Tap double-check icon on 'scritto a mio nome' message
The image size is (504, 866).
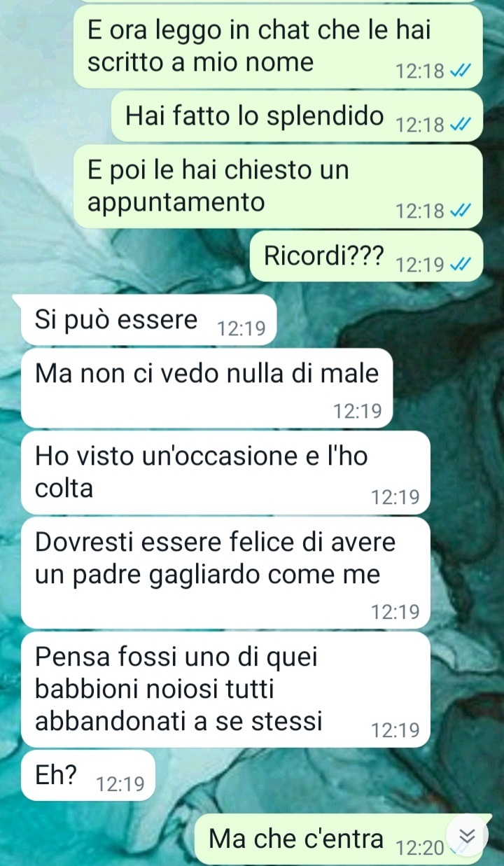coord(461,71)
